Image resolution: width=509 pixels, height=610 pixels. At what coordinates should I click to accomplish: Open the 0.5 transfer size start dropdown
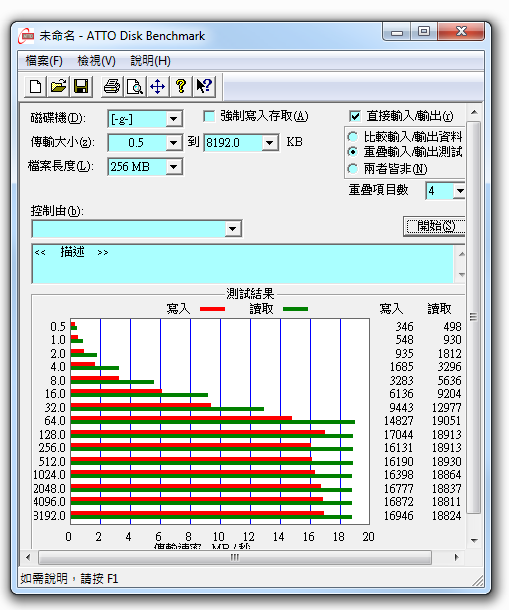(x=174, y=143)
